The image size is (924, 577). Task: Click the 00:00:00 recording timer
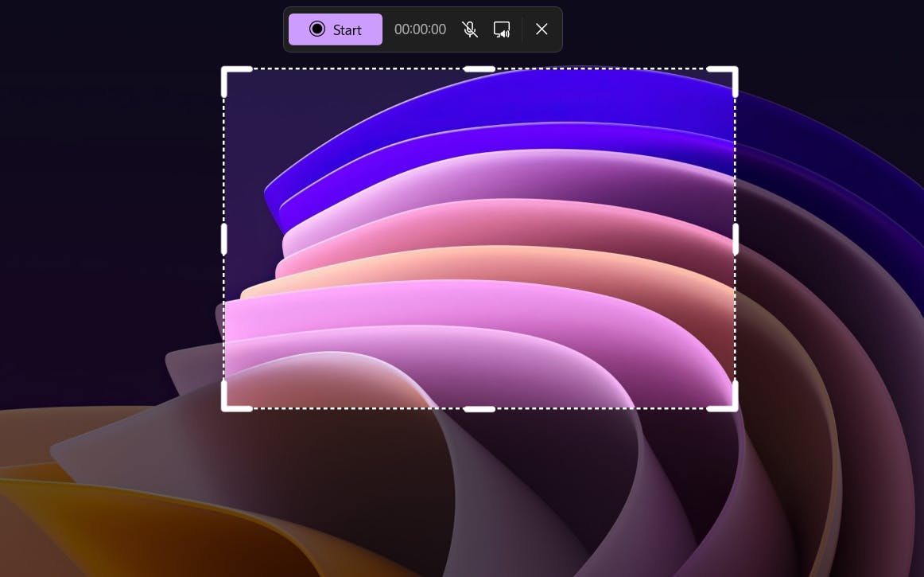click(420, 29)
